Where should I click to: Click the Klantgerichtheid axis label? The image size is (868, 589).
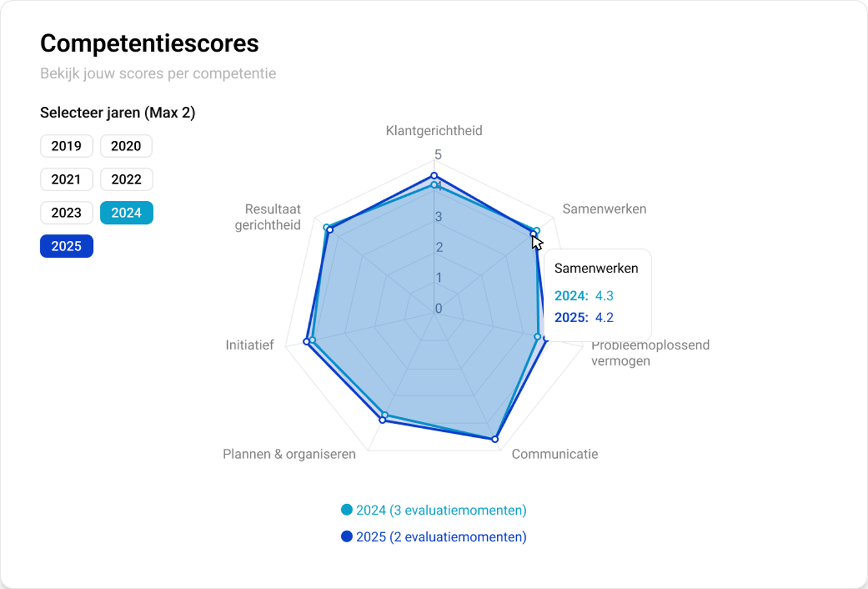click(434, 131)
